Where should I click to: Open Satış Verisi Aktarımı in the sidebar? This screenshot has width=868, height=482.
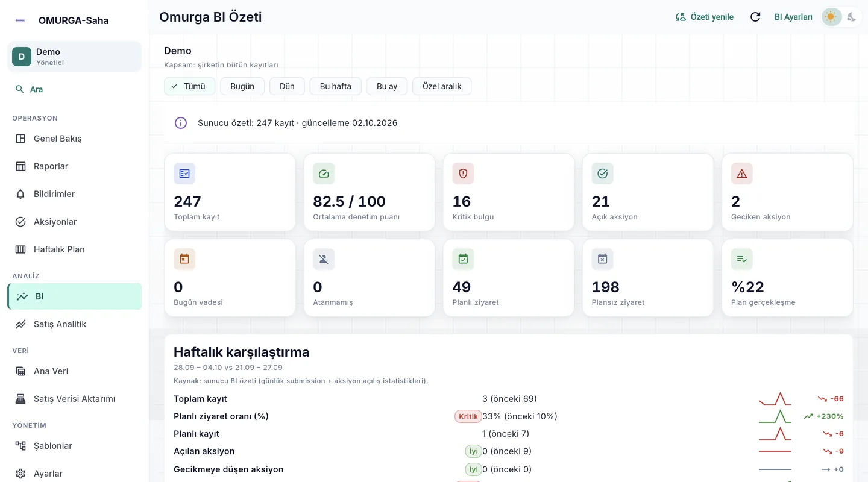click(75, 399)
